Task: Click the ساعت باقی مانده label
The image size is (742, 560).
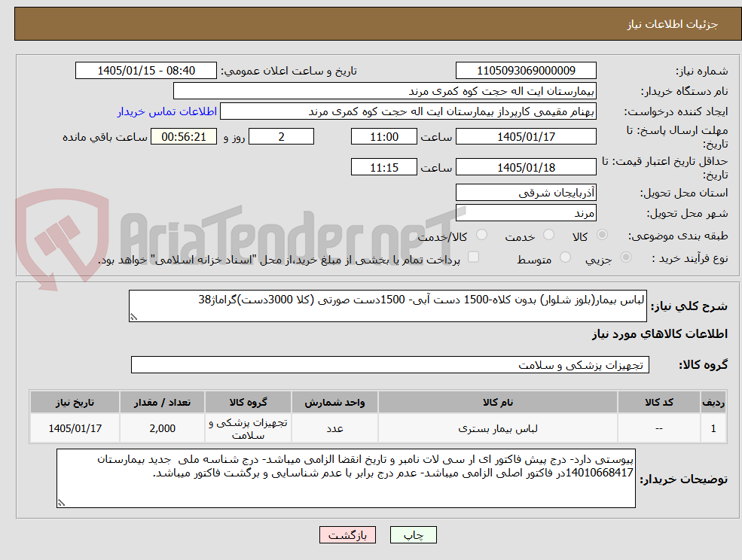Action: 105,137
